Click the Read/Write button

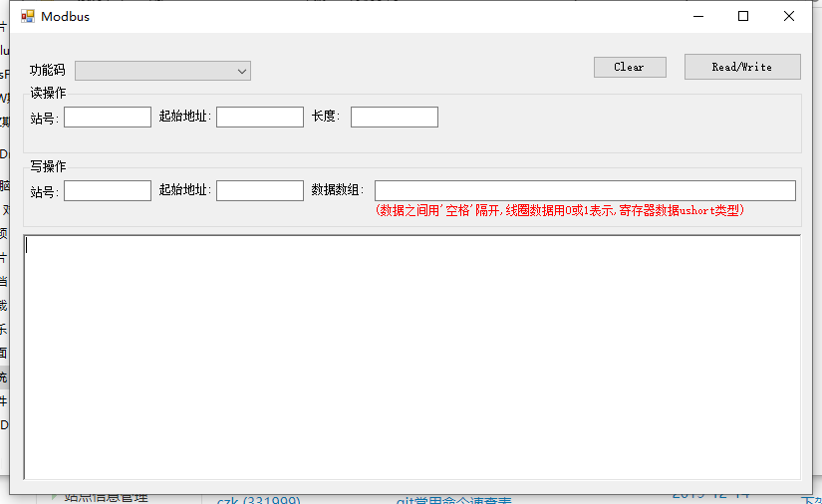[x=742, y=67]
